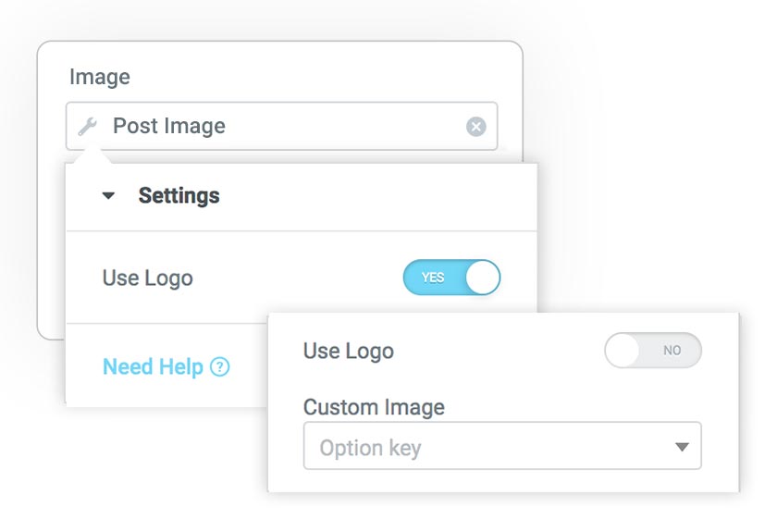This screenshot has height=532, width=777.
Task: Click the question mark help icon
Action: click(219, 367)
